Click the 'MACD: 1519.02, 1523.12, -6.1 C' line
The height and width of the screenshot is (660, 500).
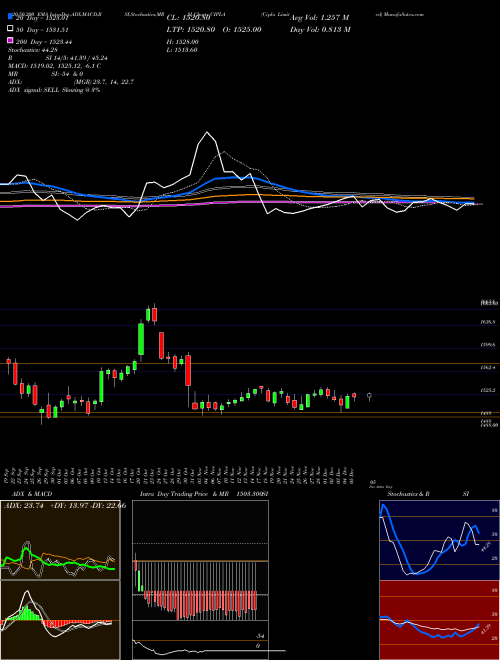tap(54, 66)
